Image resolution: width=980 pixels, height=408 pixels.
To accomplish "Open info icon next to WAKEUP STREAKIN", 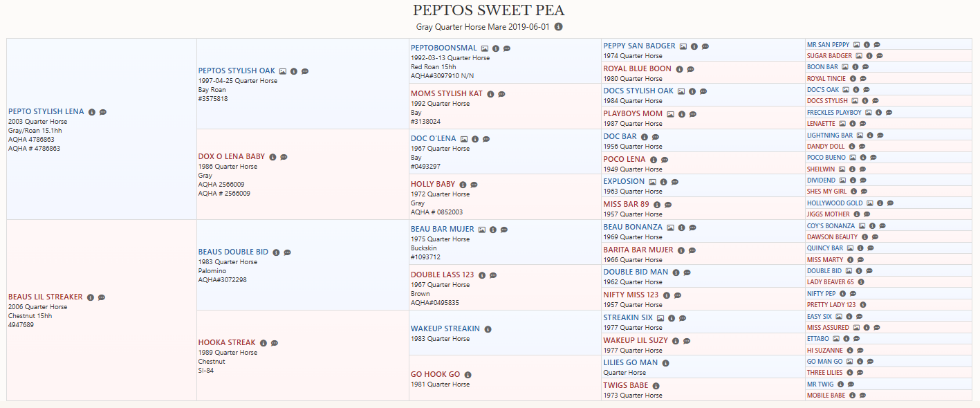I will tap(488, 329).
